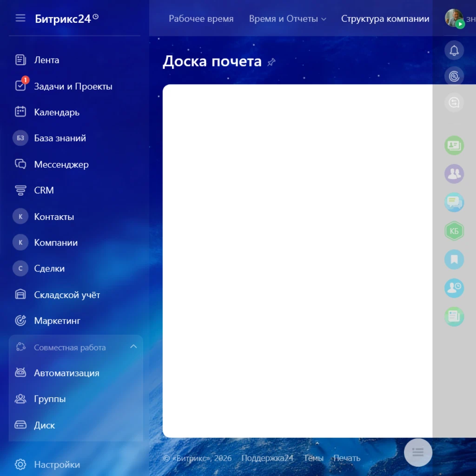Open the chat bubbles icon in right panel
476x476 pixels.
[x=454, y=202]
